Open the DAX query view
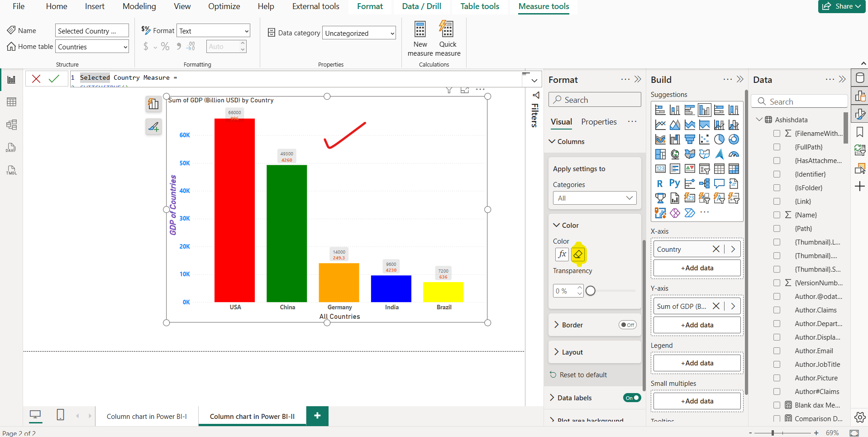Image resolution: width=868 pixels, height=437 pixels. tap(11, 148)
